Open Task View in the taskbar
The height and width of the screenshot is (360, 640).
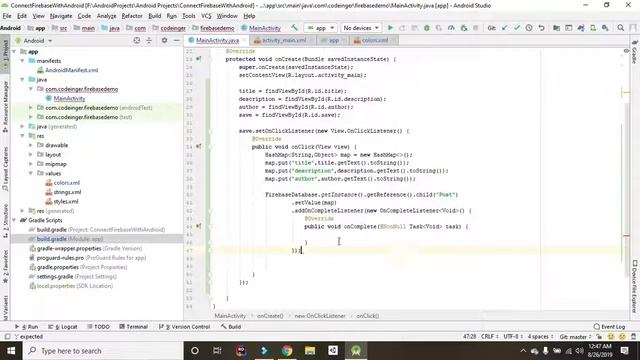[217, 351]
